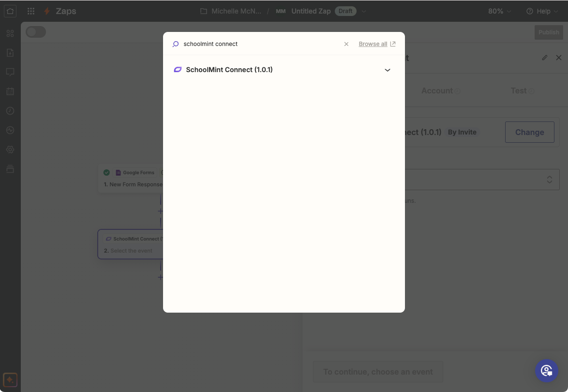Switch to the Test tab

pyautogui.click(x=522, y=90)
